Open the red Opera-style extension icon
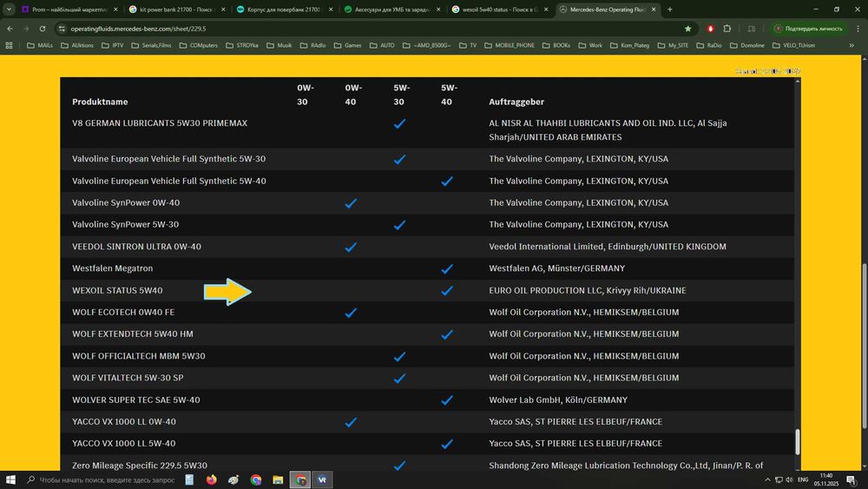This screenshot has width=868, height=489. click(x=711, y=29)
